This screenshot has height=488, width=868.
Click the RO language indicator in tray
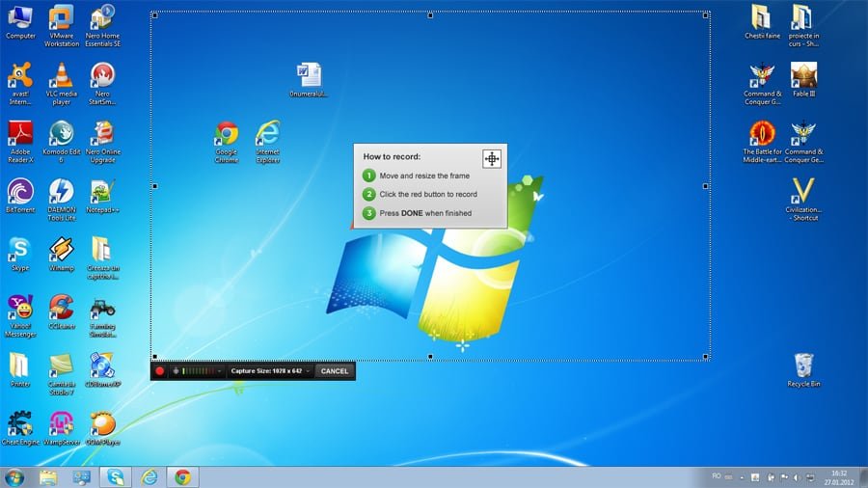[717, 477]
